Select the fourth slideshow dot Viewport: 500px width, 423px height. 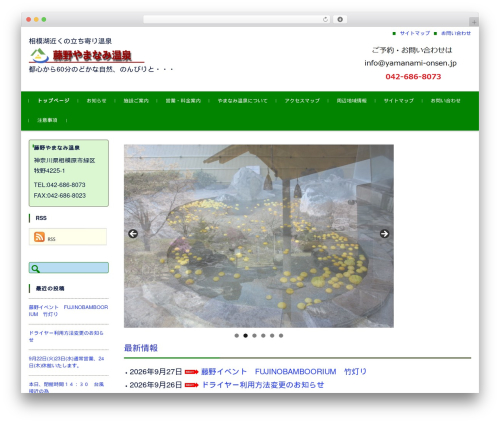click(x=263, y=336)
